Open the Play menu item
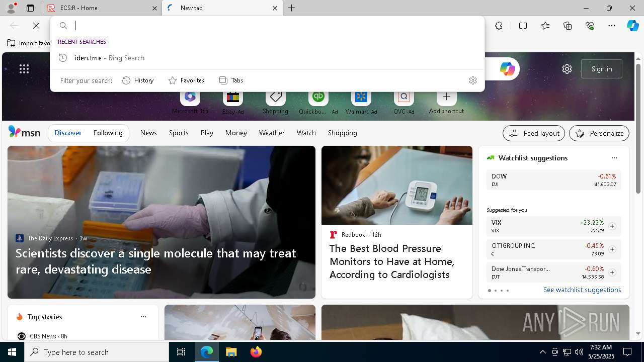 coord(207,133)
